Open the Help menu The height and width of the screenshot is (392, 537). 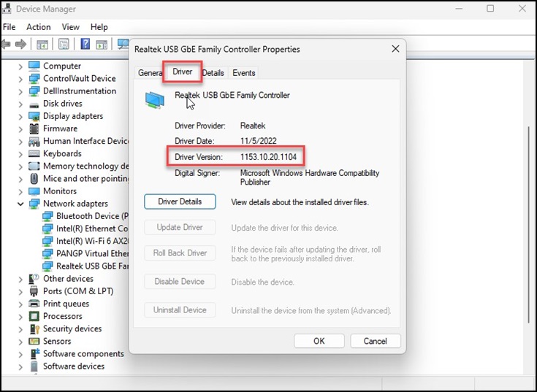pos(99,27)
